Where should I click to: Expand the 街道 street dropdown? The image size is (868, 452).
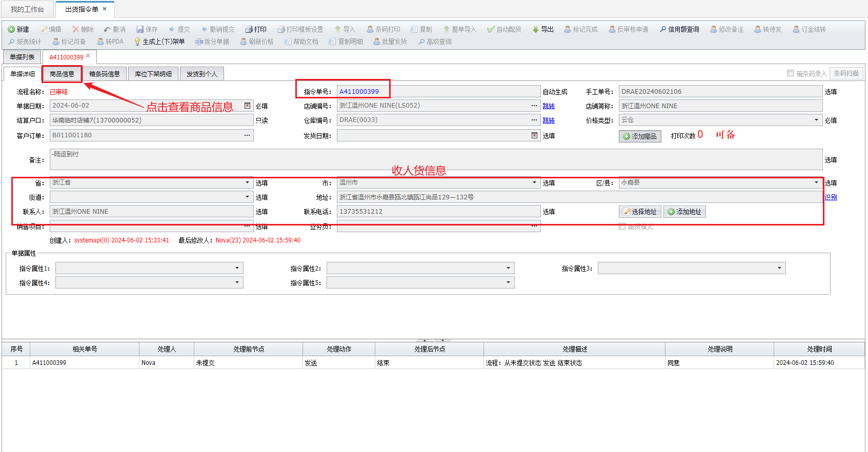pyautogui.click(x=248, y=197)
